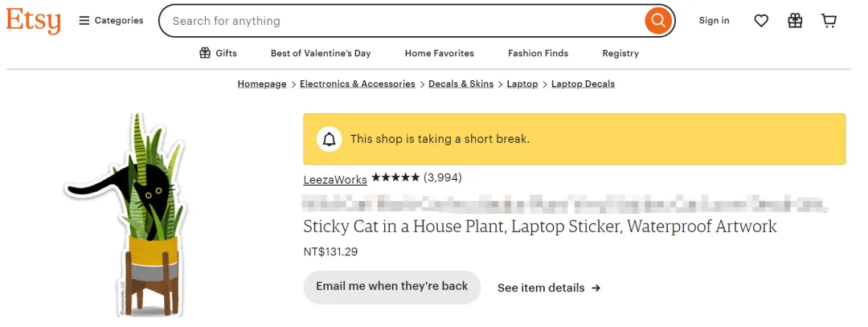Image resolution: width=868 pixels, height=327 pixels.
Task: Open the gift registry icon in header
Action: pyautogui.click(x=795, y=21)
